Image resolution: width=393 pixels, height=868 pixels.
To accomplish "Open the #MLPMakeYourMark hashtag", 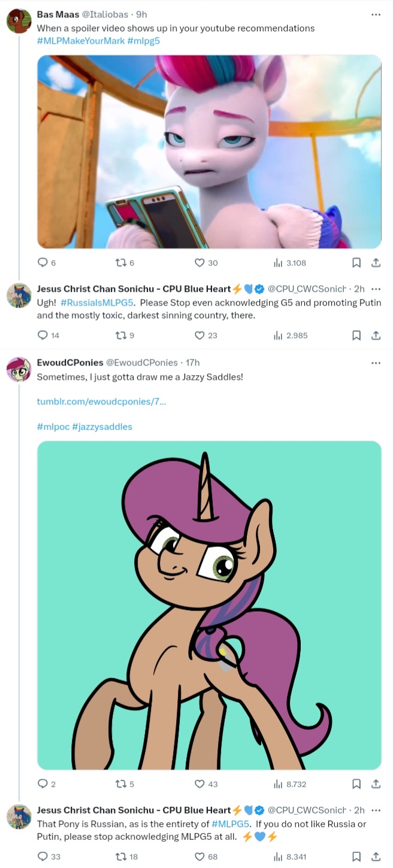I will coord(80,41).
